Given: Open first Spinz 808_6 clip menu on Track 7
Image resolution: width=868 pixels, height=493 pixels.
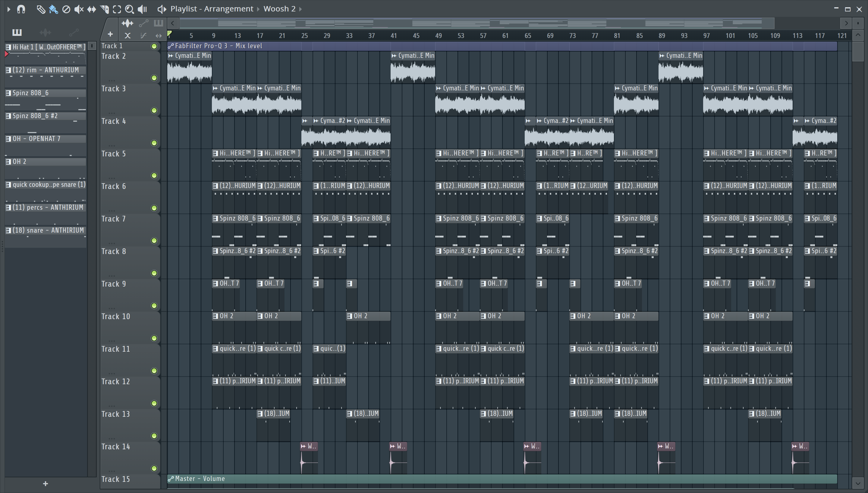Looking at the screenshot, I should click(x=215, y=218).
